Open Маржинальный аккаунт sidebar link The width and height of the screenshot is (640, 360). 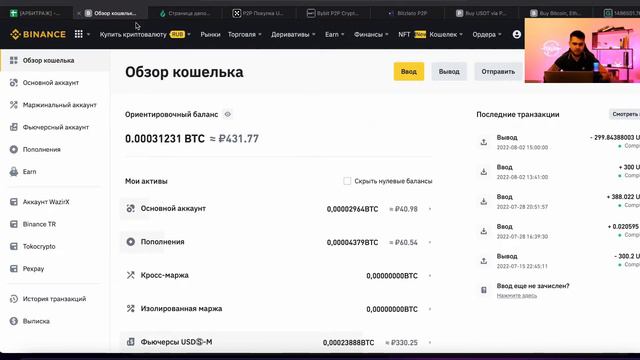click(x=60, y=105)
